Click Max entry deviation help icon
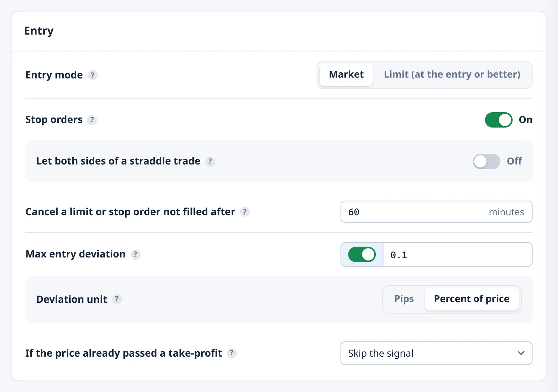558x392 pixels. [135, 254]
